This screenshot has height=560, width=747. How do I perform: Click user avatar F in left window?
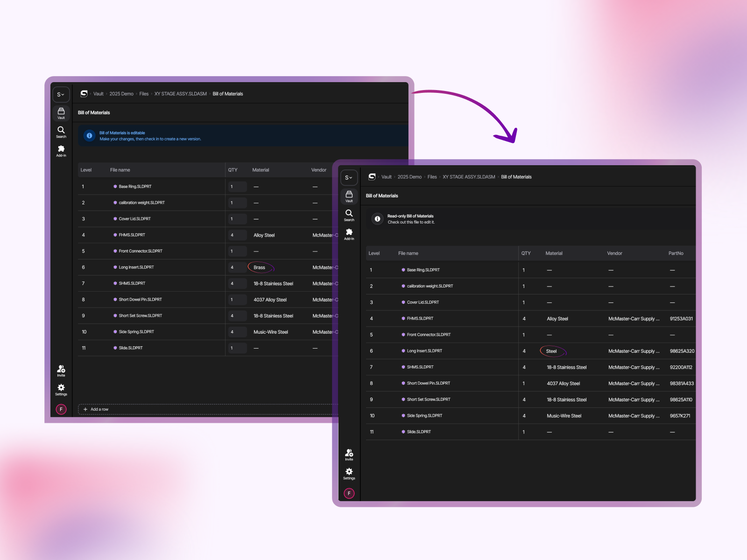click(61, 409)
